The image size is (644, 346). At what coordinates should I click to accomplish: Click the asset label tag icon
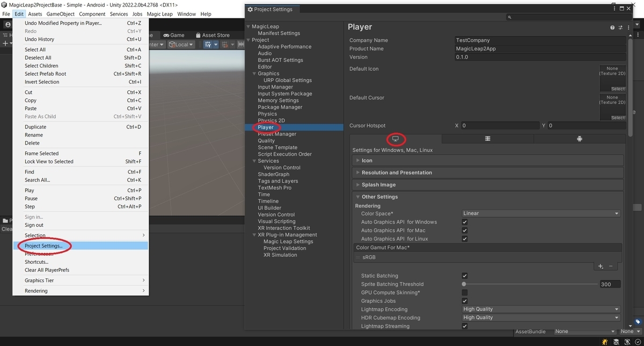(637, 322)
